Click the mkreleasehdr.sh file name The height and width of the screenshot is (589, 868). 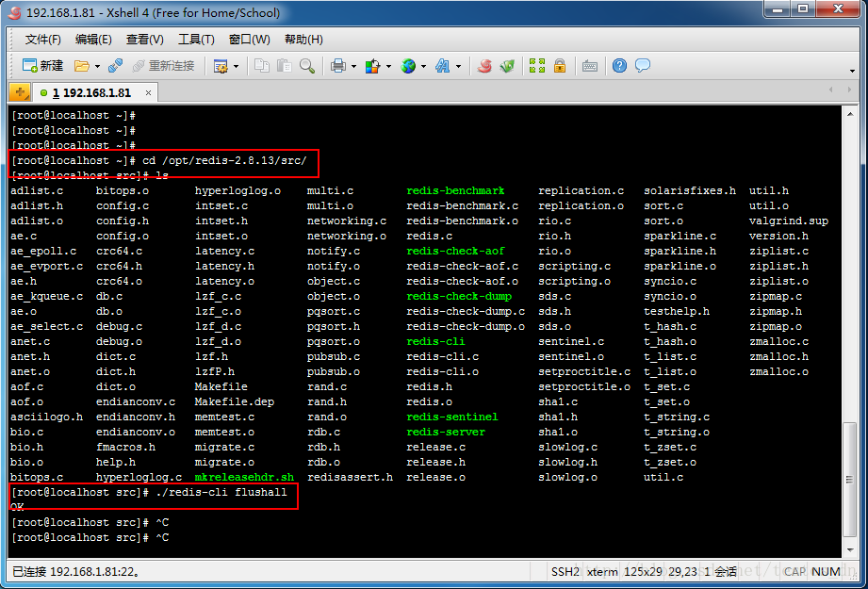pos(244,477)
